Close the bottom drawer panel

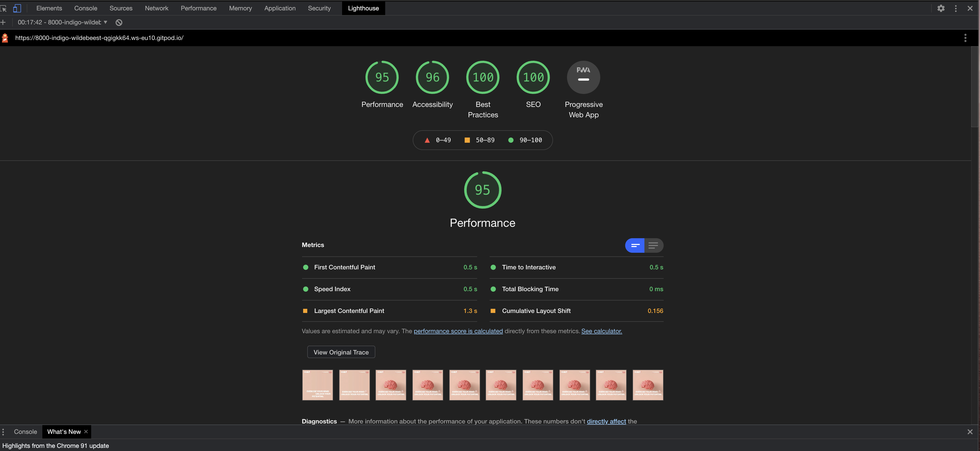[x=970, y=432]
